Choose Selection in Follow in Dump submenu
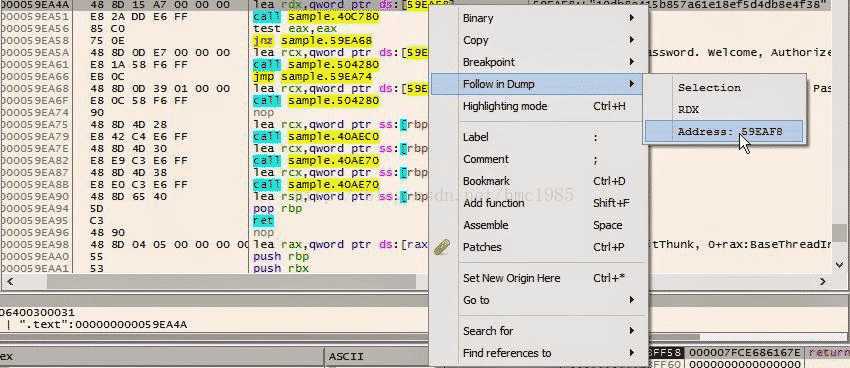 (x=723, y=88)
